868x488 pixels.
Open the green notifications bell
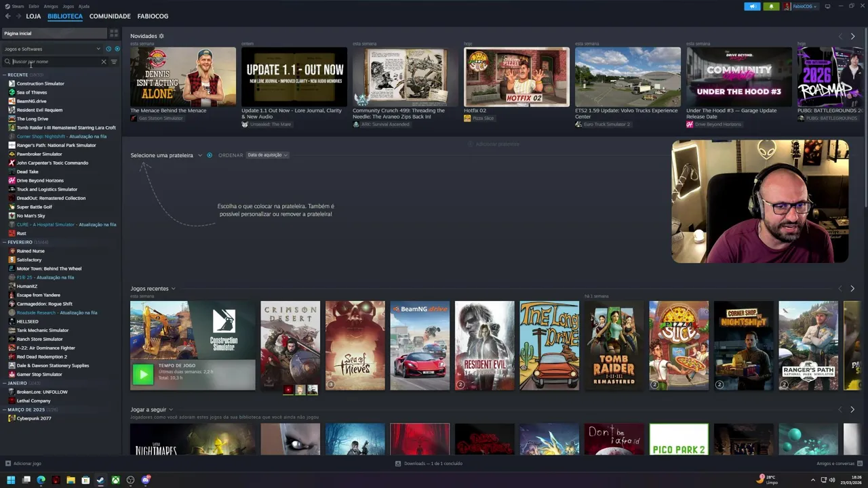tap(771, 6)
